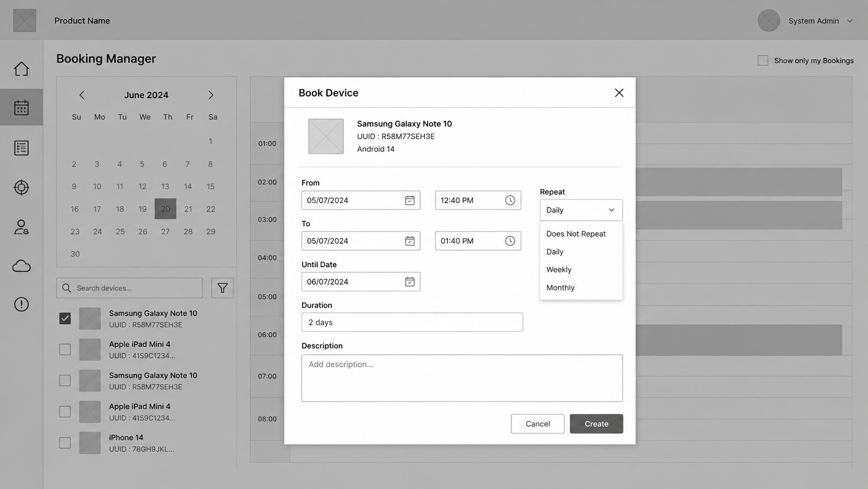
Task: Uncheck the first Samsung Galaxy Note 10
Action: click(65, 319)
